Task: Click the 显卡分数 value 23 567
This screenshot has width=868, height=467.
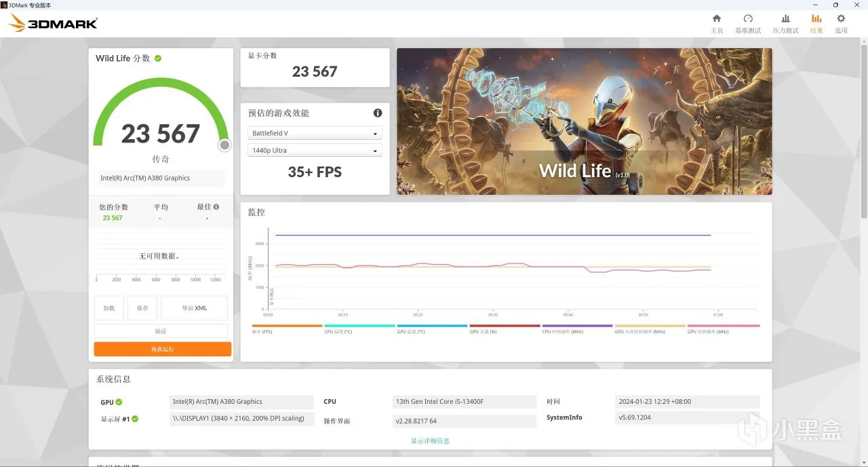Action: [x=315, y=71]
